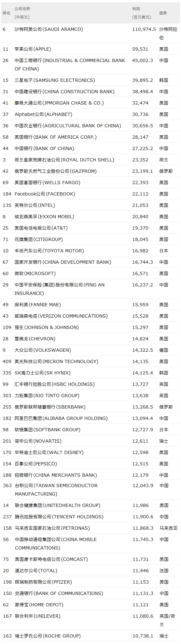Select the FACEBOOK company name
Viewport: 181px width, 644px height.
point(45,194)
